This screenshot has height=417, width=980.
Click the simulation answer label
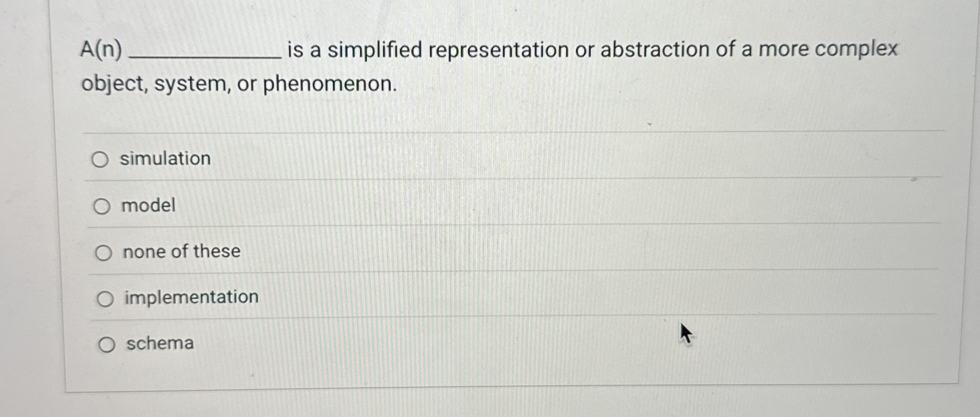pos(165,158)
